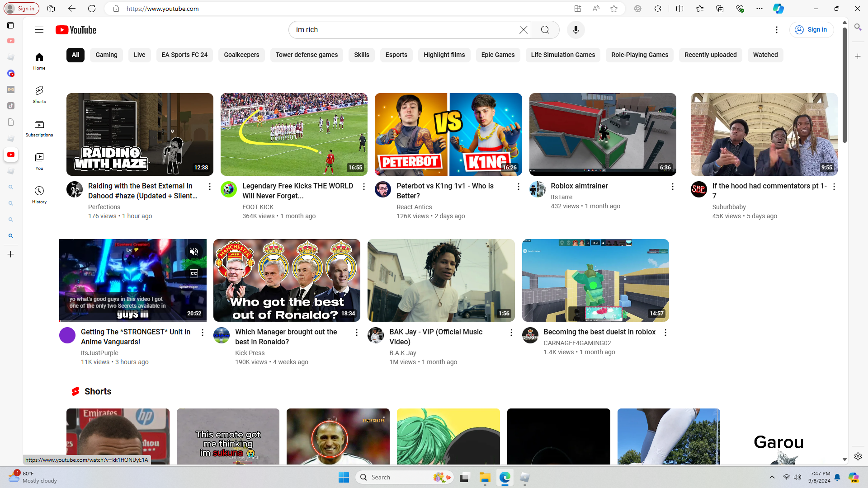Open the FOOT KICK channel link
The height and width of the screenshot is (488, 868).
(258, 207)
